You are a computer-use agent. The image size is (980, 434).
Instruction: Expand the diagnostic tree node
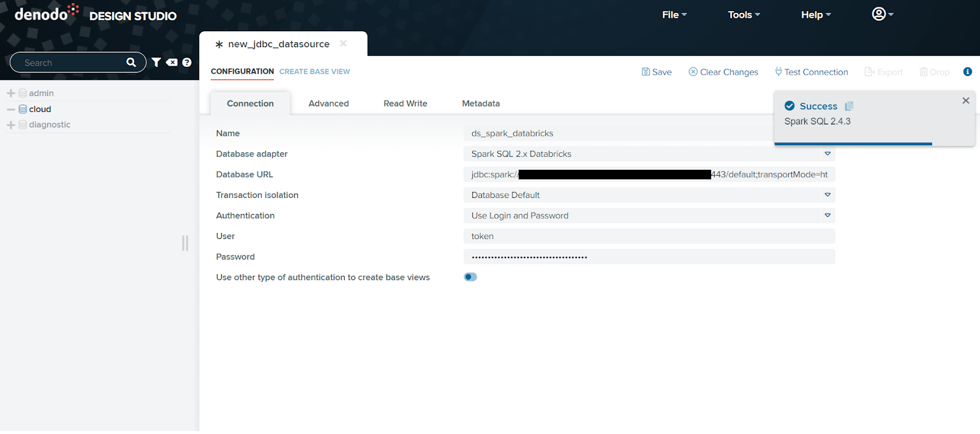(11, 124)
